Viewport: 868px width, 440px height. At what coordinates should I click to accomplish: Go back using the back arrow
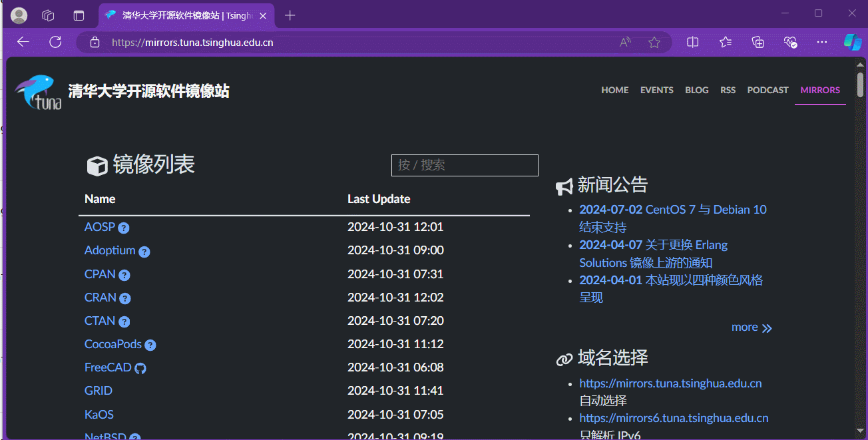[23, 42]
